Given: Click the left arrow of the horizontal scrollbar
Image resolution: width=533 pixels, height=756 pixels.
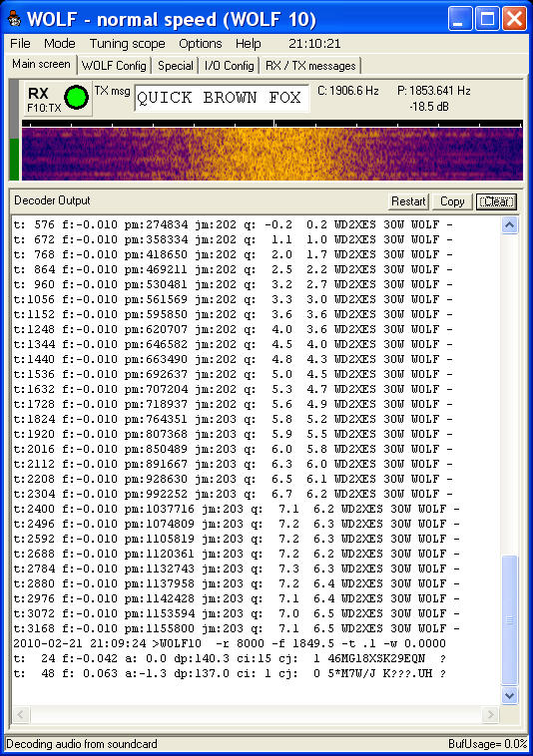Looking at the screenshot, I should click(21, 714).
